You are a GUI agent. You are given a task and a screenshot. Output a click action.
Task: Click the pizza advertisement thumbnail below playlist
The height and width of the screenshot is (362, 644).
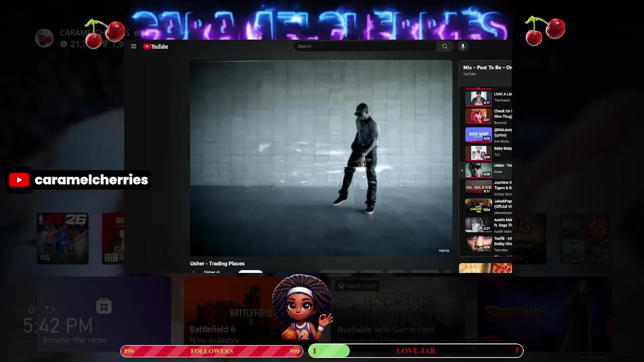click(485, 268)
